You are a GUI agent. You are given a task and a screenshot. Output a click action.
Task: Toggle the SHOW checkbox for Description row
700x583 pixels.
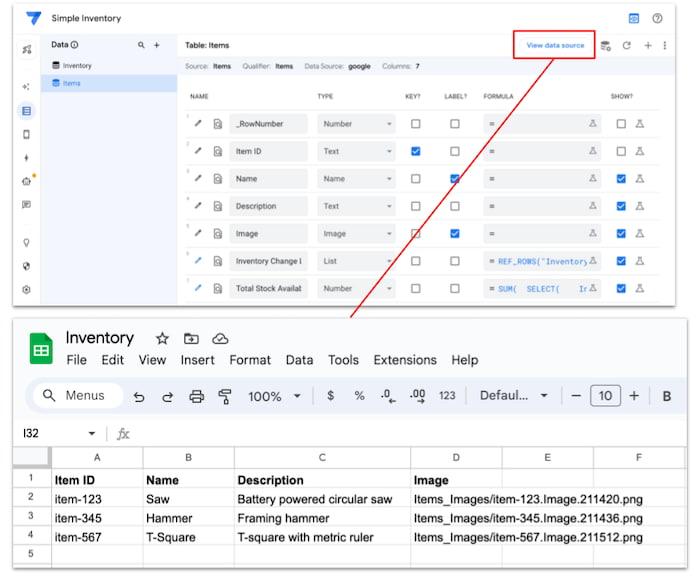coord(621,206)
